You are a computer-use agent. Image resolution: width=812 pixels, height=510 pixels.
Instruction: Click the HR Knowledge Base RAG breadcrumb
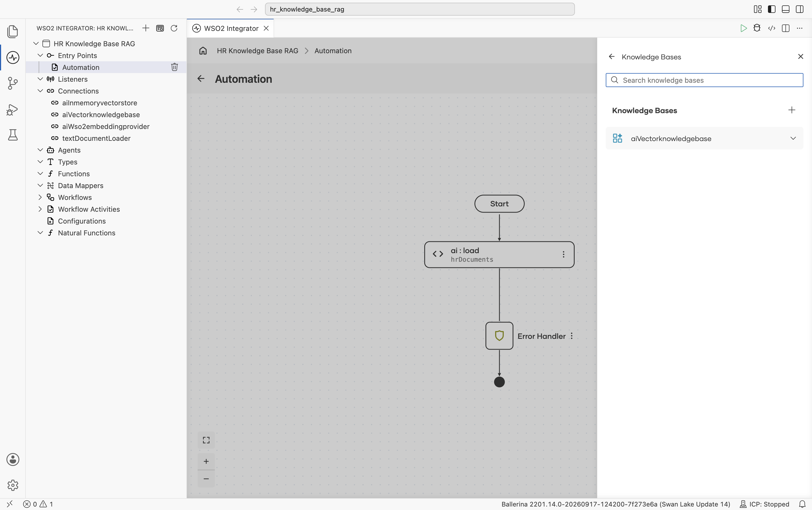click(258, 51)
